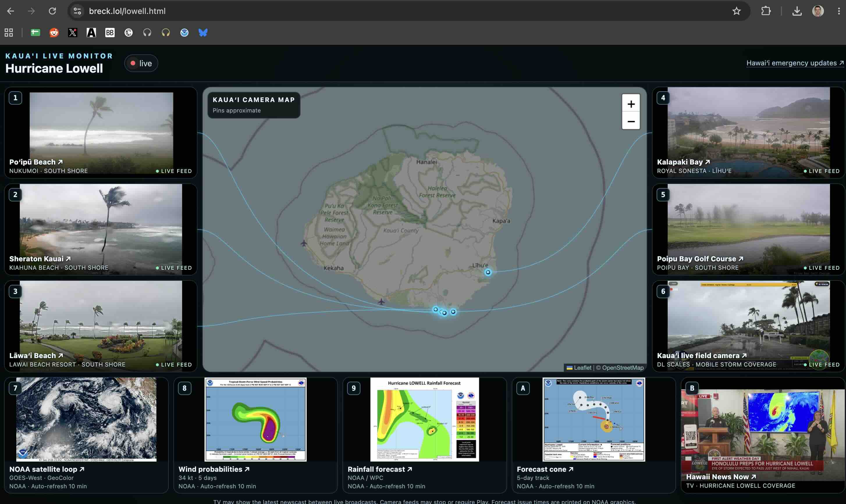This screenshot has width=846, height=504.
Task: Go back using browser back arrow
Action: [x=10, y=11]
